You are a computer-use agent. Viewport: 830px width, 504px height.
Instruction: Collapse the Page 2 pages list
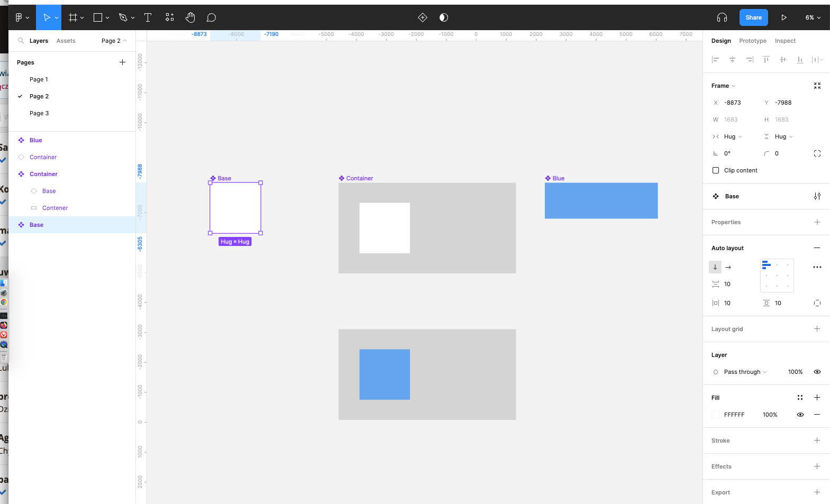[x=114, y=41]
